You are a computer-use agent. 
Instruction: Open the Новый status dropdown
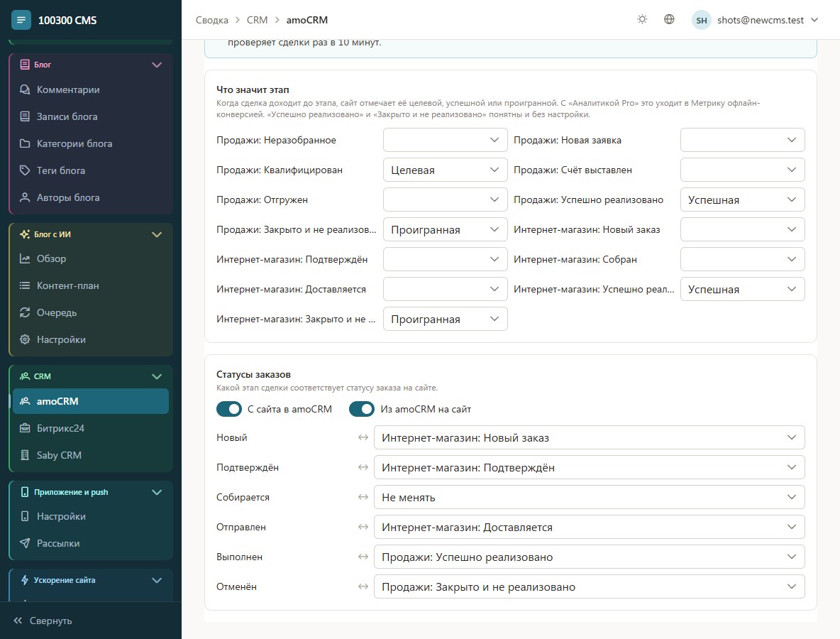point(590,437)
